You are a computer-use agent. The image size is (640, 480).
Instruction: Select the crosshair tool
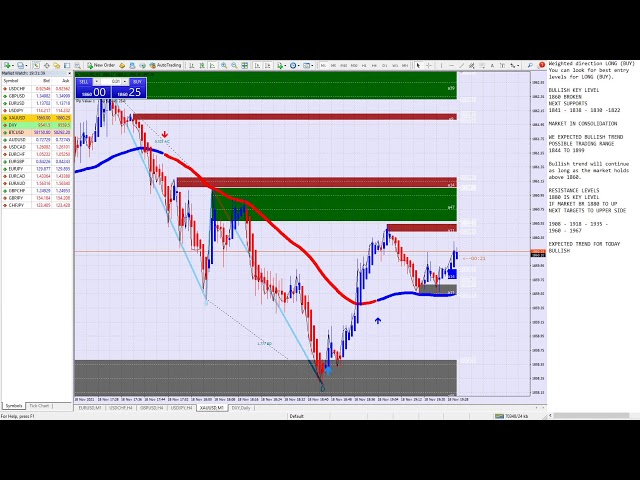(x=430, y=65)
